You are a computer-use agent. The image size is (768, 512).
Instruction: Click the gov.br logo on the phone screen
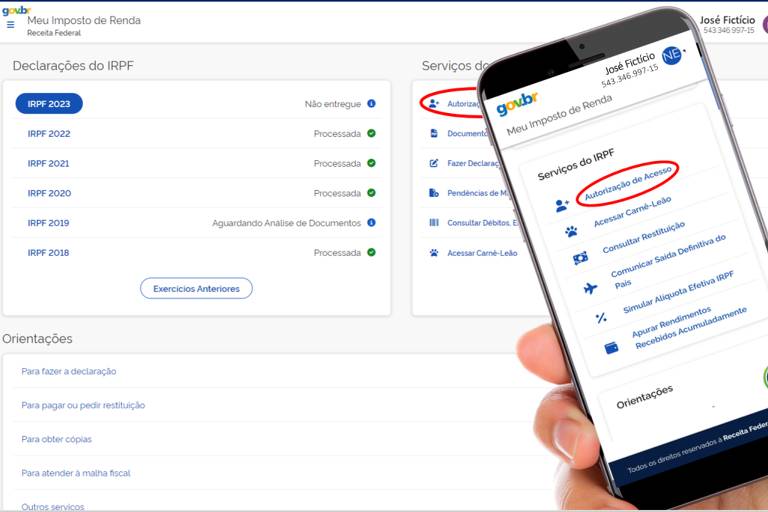517,103
